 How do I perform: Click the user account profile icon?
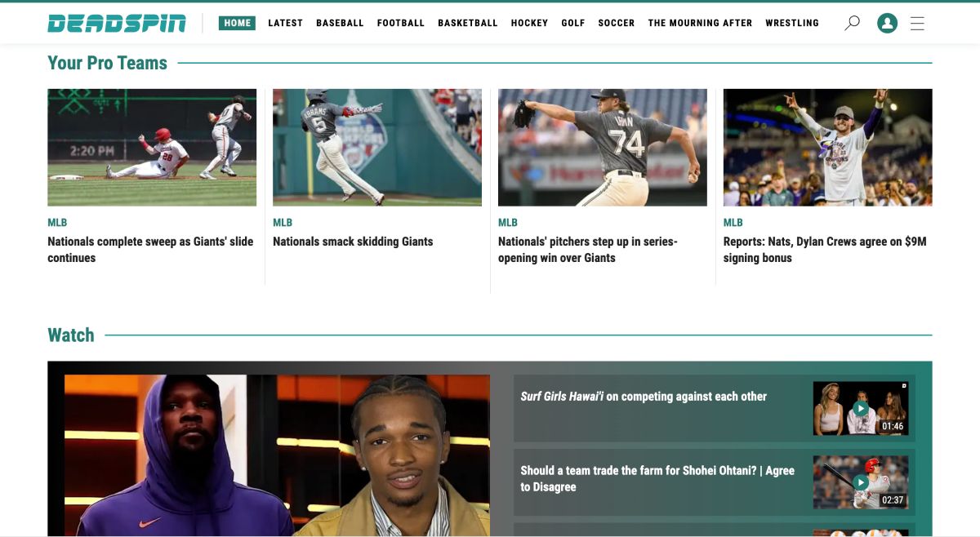(887, 24)
